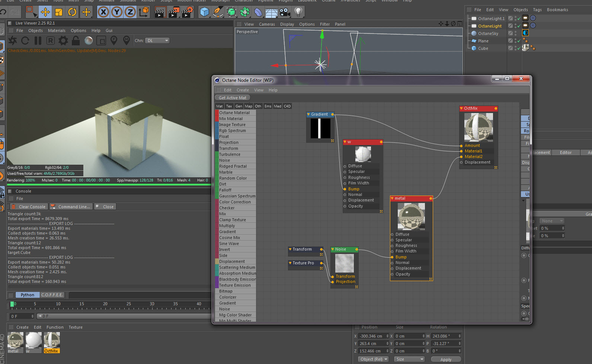This screenshot has width=592, height=364.
Task: Click OctaneLight target tag icon
Action: 533,26
